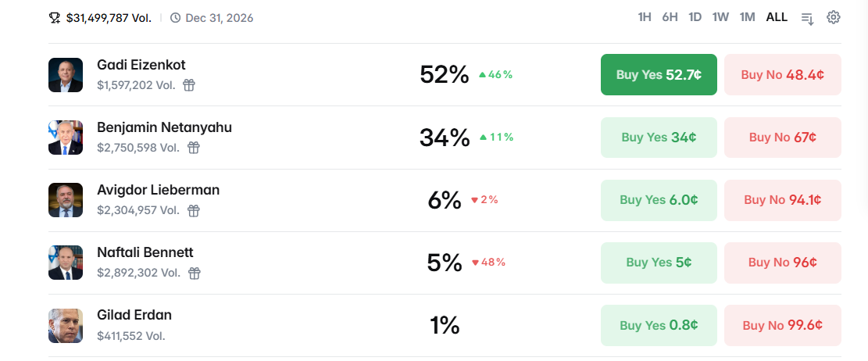Click the gift icon under Benjamin Netanyahu
868x361 pixels.
coord(193,148)
